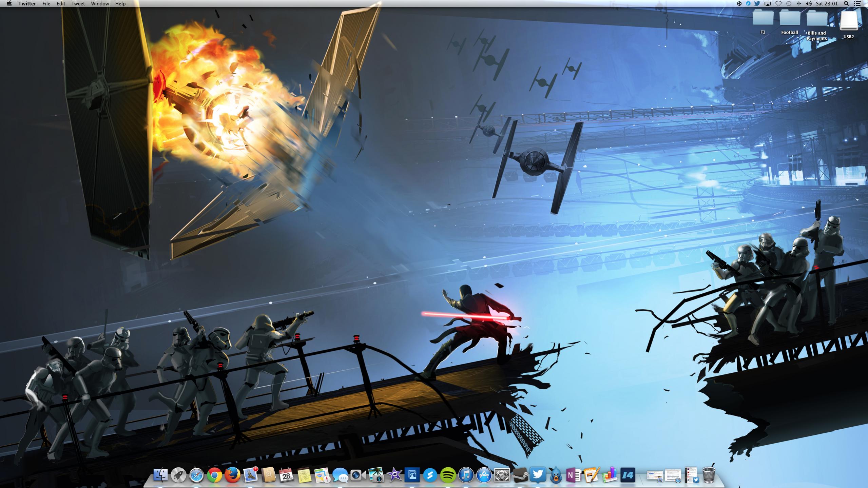This screenshot has width=868, height=488.
Task: Launch Microsoft OneNote from Dock
Action: (x=574, y=475)
